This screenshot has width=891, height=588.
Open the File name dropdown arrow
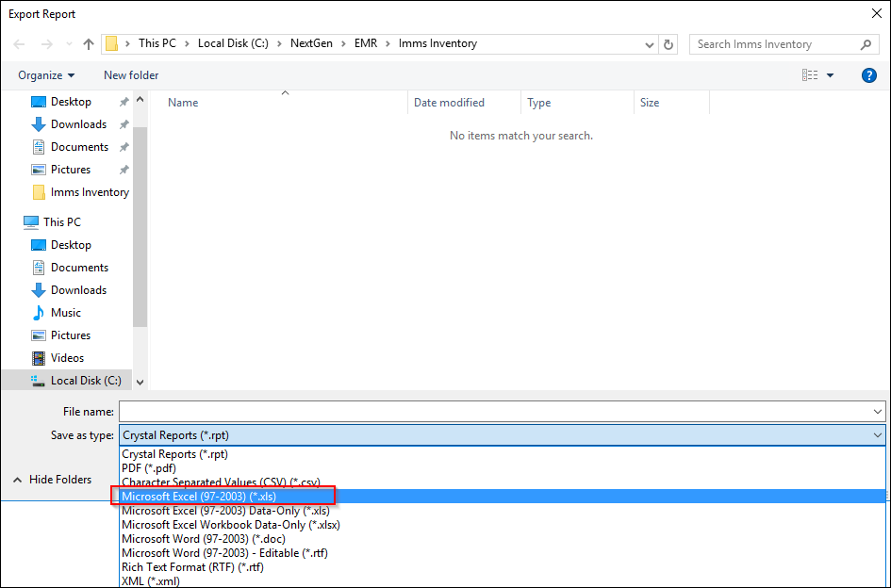[878, 412]
